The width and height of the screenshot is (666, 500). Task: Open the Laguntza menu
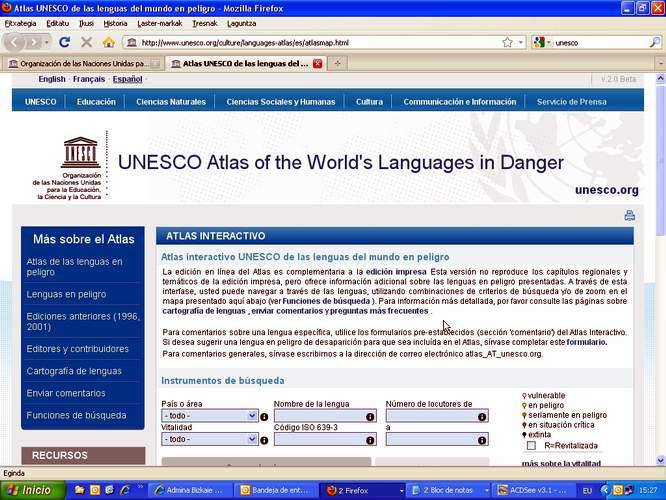click(x=241, y=23)
